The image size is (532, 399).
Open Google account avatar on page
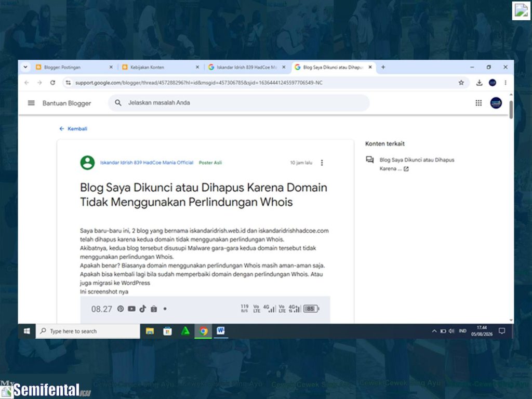[496, 103]
